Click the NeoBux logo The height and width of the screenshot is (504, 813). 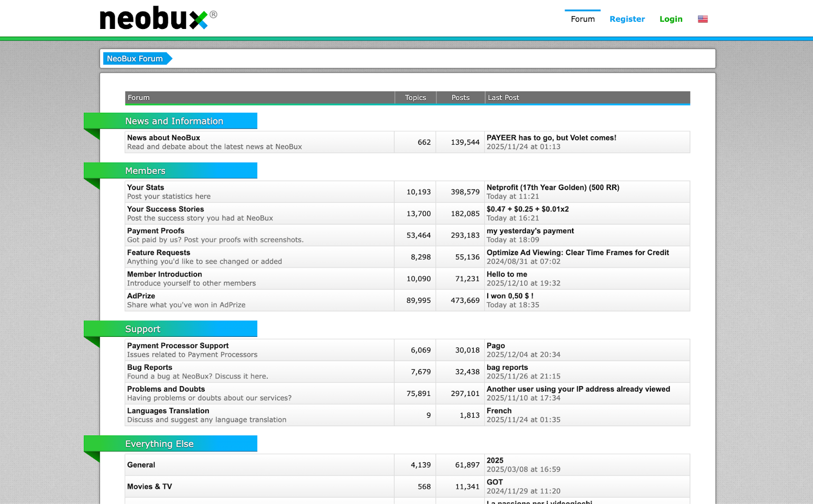point(158,19)
